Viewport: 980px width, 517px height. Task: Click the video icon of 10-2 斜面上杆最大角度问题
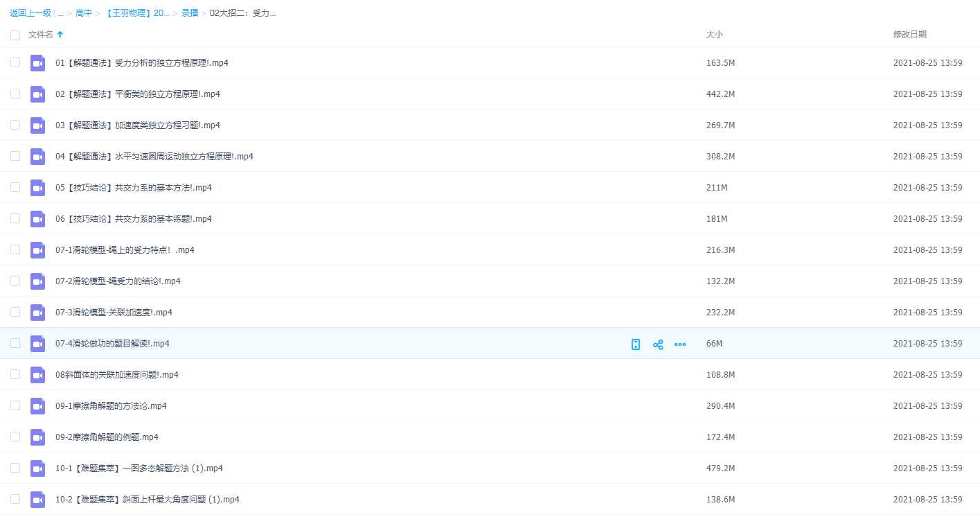[x=37, y=500]
